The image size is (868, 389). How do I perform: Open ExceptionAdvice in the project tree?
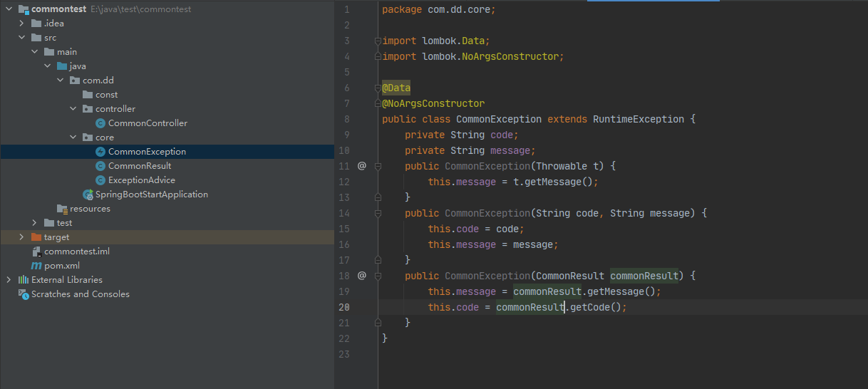click(x=142, y=180)
